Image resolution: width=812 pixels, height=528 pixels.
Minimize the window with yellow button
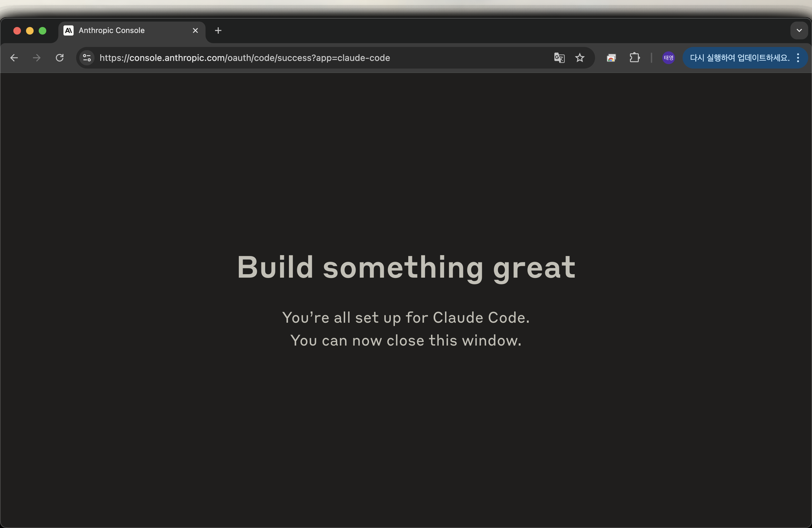coord(30,31)
